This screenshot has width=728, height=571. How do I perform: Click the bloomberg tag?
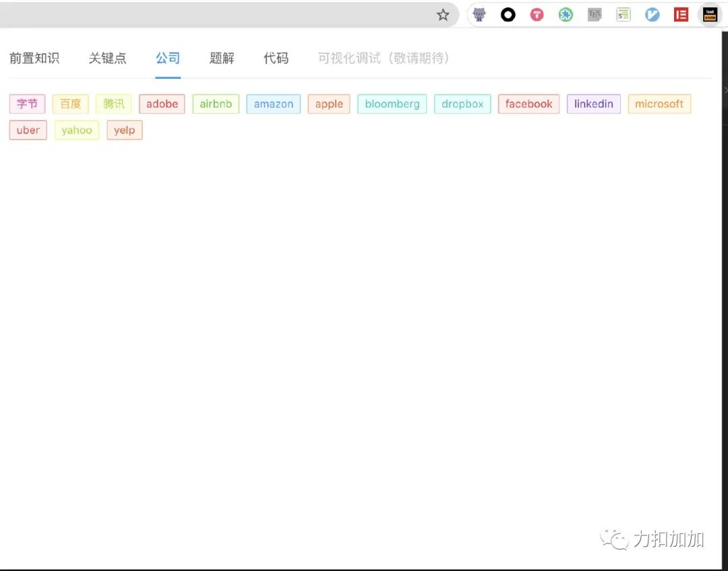(392, 104)
